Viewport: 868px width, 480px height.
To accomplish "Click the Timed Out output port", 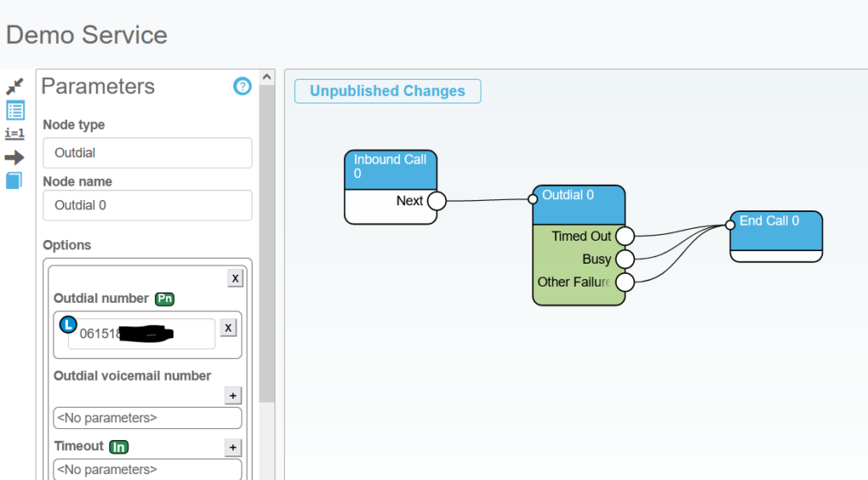I will pyautogui.click(x=625, y=236).
